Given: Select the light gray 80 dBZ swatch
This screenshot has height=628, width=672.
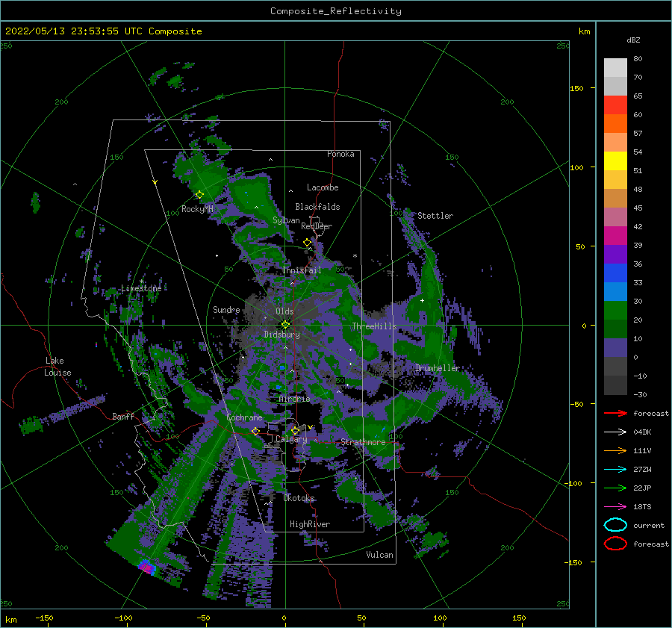Looking at the screenshot, I should [615, 68].
